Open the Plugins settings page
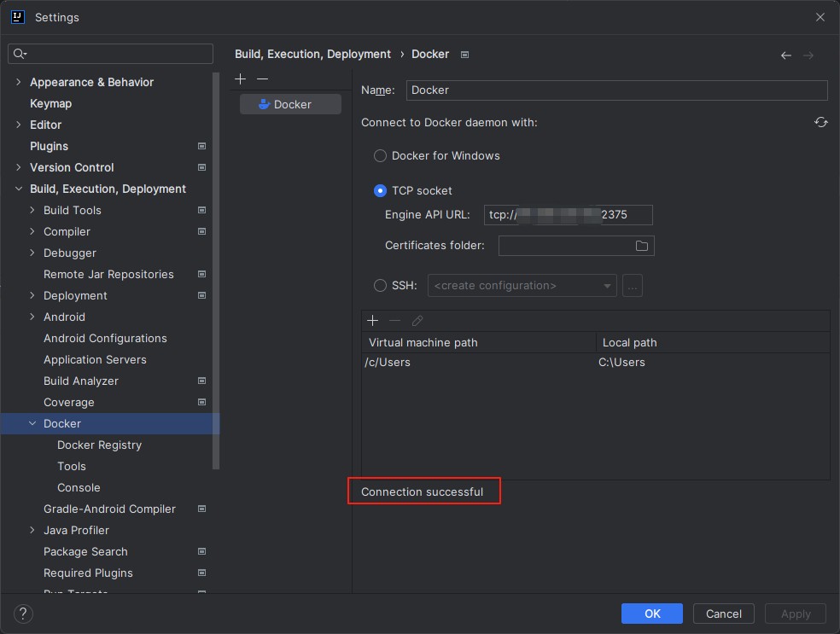Screen dimensions: 840x634 pos(49,147)
